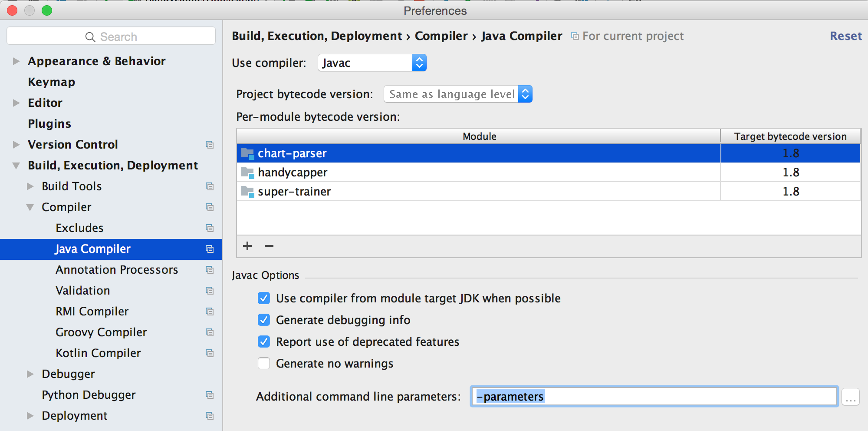Click project-level icon beside Annotation Processors

click(210, 270)
